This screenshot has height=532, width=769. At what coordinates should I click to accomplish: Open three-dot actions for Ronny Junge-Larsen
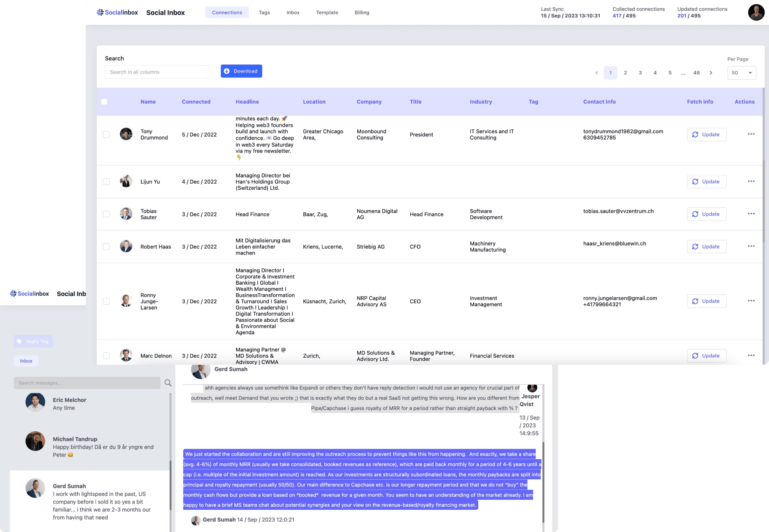(751, 301)
